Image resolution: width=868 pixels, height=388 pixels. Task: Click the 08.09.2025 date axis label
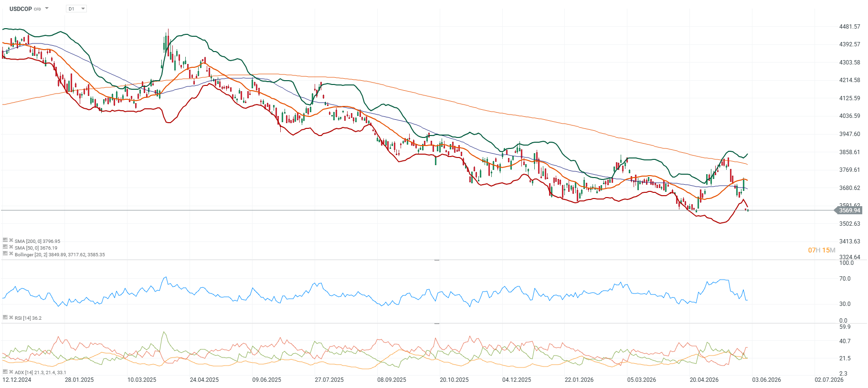pos(392,380)
